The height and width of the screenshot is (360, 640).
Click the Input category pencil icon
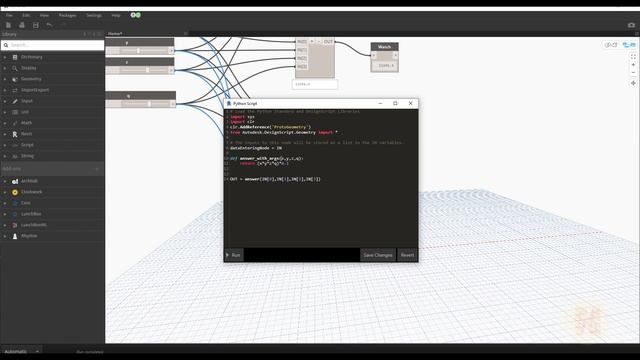(x=15, y=101)
